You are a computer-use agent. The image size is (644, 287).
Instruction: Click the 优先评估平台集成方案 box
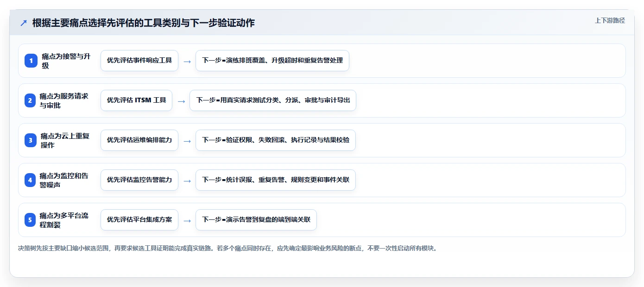click(x=139, y=220)
